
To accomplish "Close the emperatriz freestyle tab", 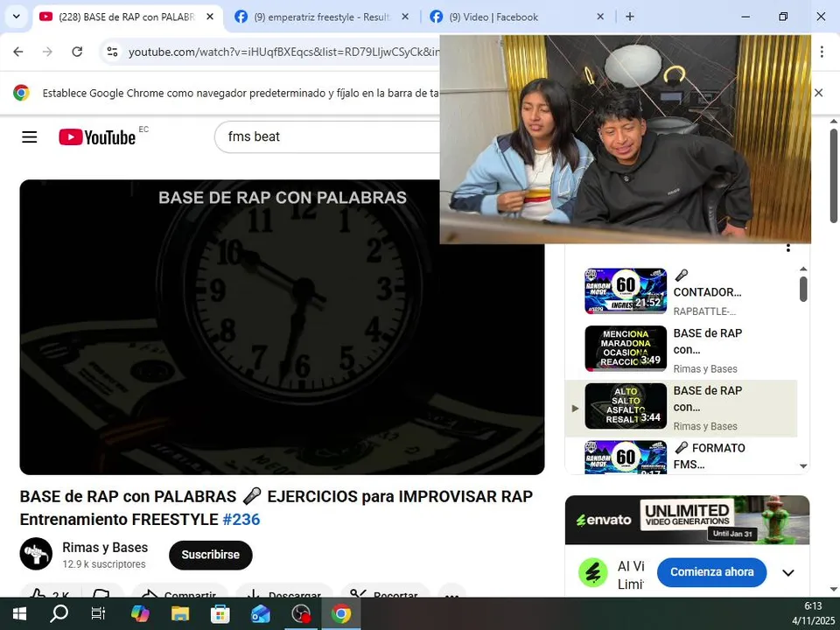I will [405, 17].
